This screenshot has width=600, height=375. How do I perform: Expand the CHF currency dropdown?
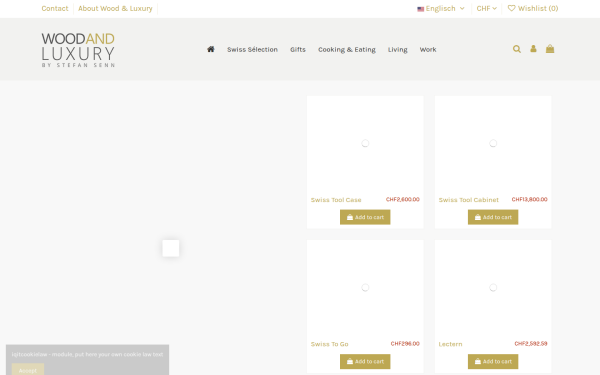[486, 8]
